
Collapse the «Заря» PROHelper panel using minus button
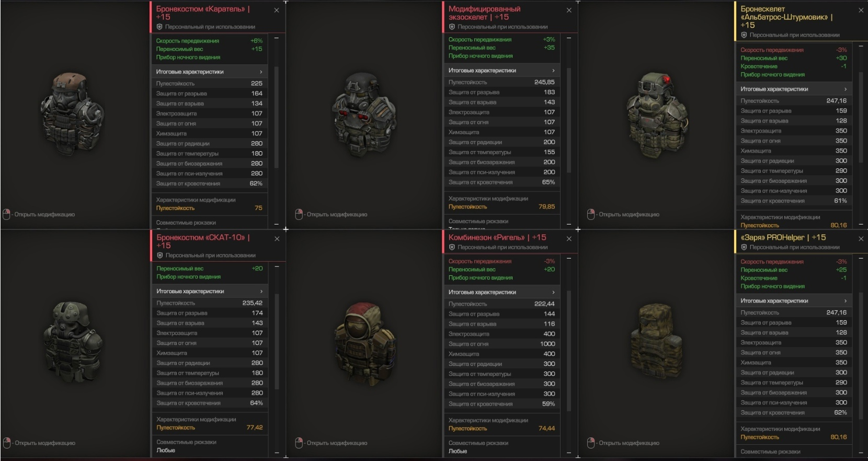coord(861,258)
